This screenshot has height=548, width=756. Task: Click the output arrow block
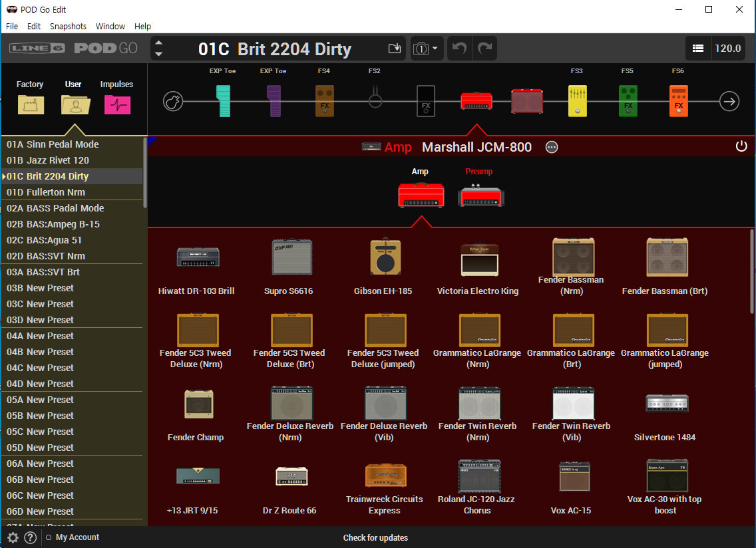coord(729,101)
